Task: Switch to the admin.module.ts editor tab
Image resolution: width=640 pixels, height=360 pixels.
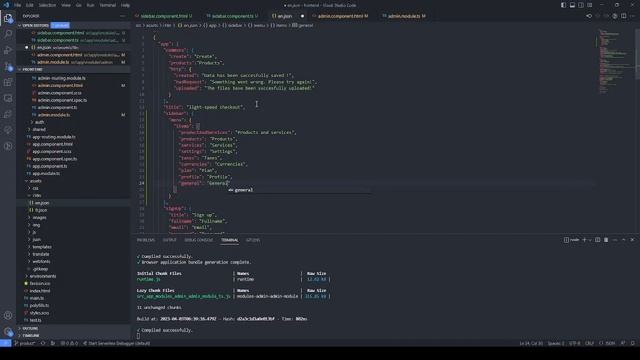Action: (404, 16)
